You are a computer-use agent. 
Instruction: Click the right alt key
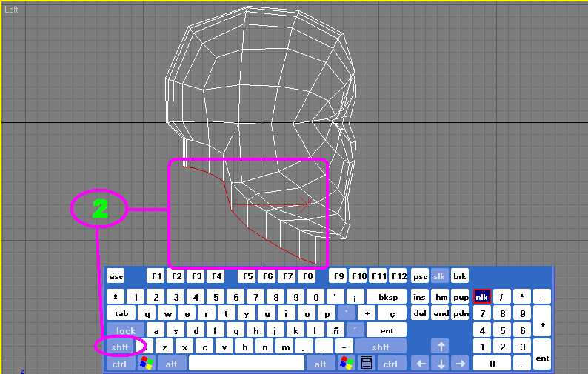(x=321, y=364)
